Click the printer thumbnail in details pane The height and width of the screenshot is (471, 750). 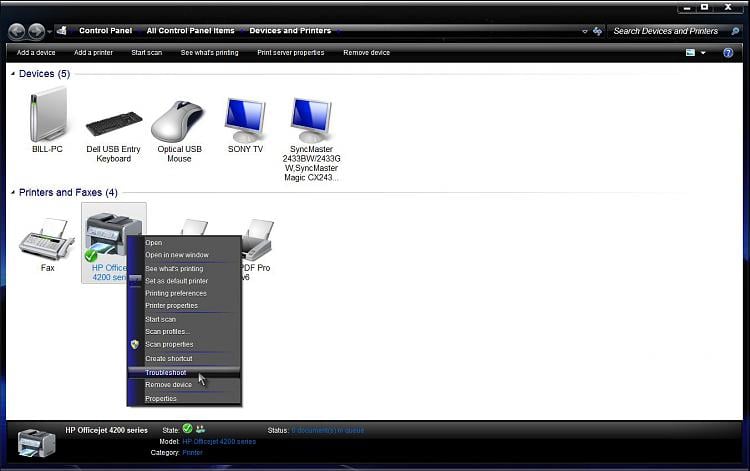click(36, 443)
